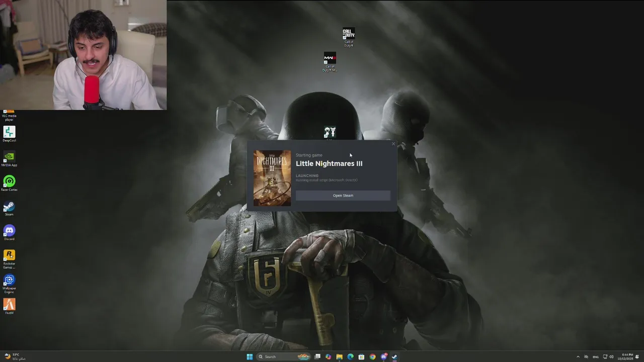This screenshot has width=644, height=362.
Task: Open Microsoft Store from the taskbar
Action: [361, 357]
